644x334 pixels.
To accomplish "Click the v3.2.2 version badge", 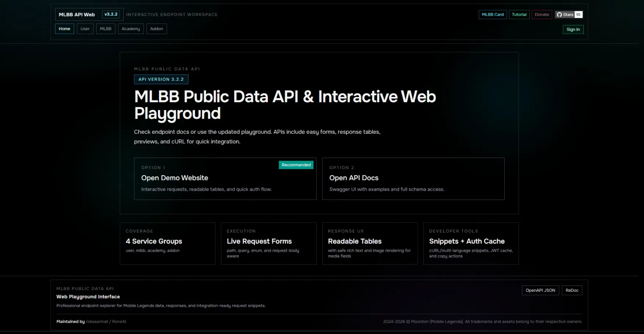I will [111, 14].
